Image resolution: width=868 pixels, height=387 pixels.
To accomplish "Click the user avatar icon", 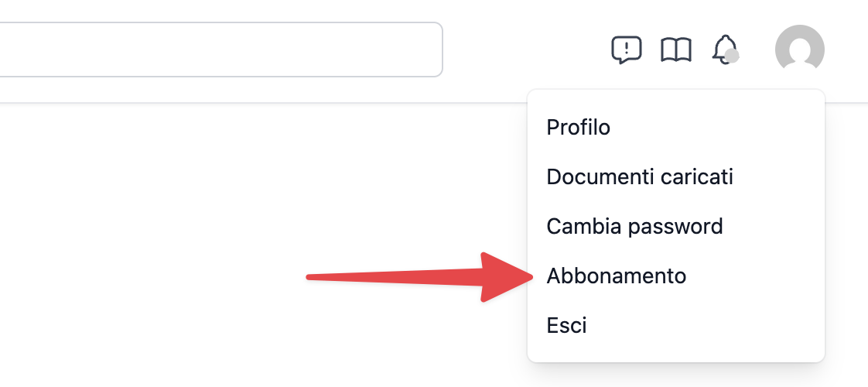I will [799, 50].
